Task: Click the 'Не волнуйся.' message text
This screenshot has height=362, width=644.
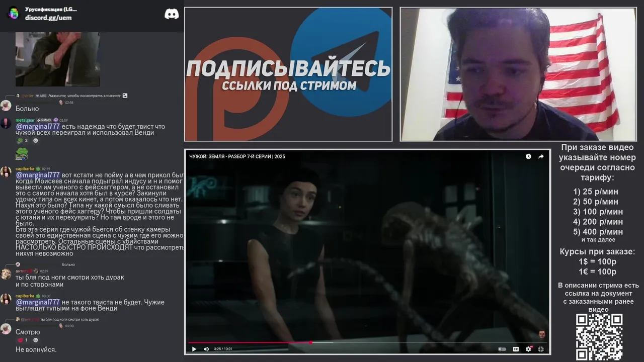Action: point(36,349)
